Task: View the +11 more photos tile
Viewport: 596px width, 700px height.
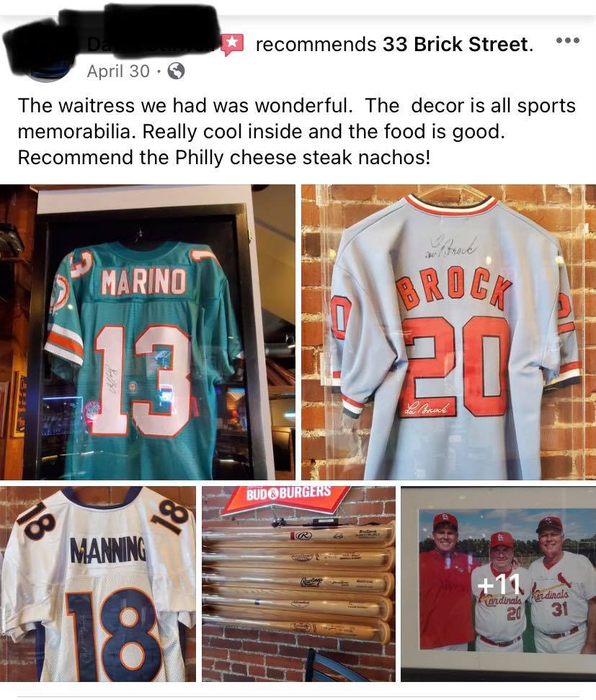Action: click(498, 584)
